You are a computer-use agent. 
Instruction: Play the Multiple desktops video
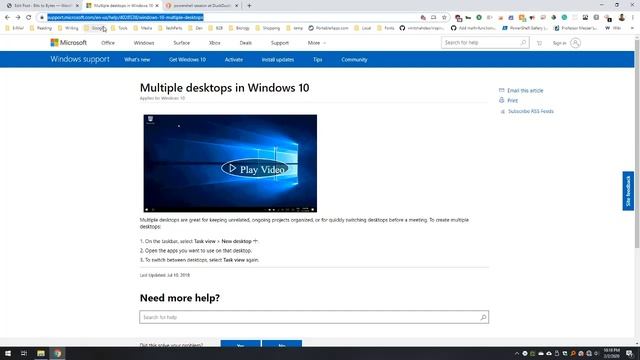click(255, 169)
